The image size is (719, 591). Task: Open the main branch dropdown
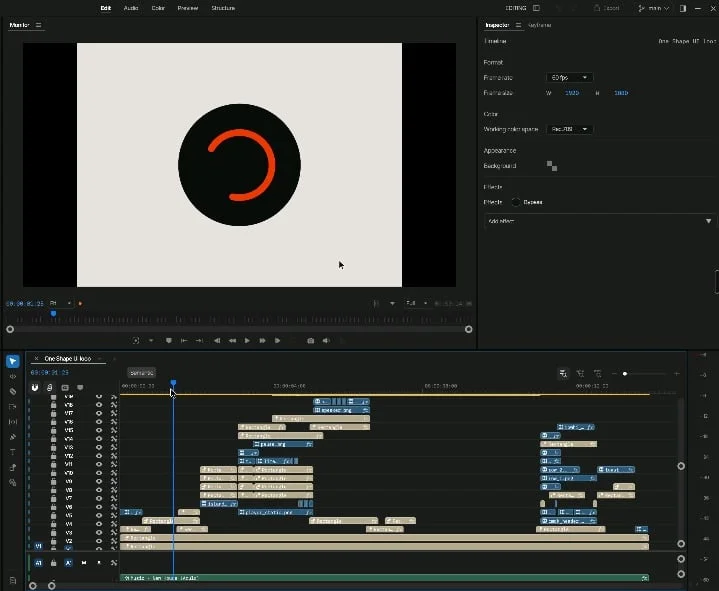(653, 8)
